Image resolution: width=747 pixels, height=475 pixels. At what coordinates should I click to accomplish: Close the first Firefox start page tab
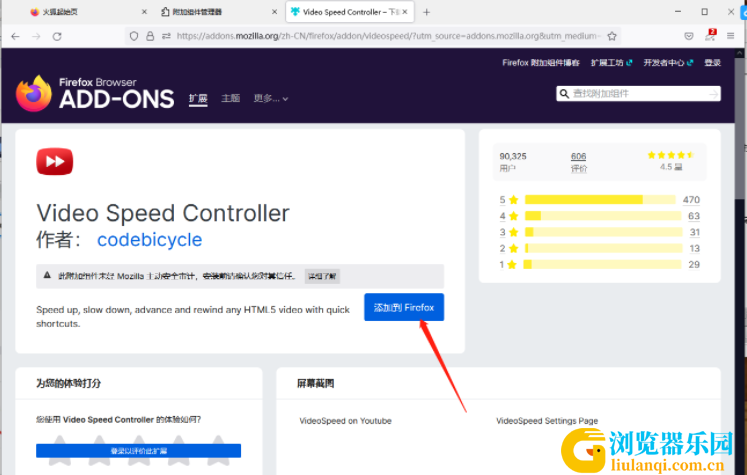[144, 12]
